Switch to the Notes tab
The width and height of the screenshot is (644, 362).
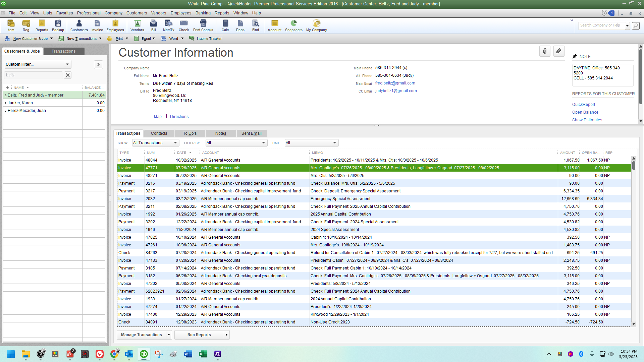click(221, 133)
